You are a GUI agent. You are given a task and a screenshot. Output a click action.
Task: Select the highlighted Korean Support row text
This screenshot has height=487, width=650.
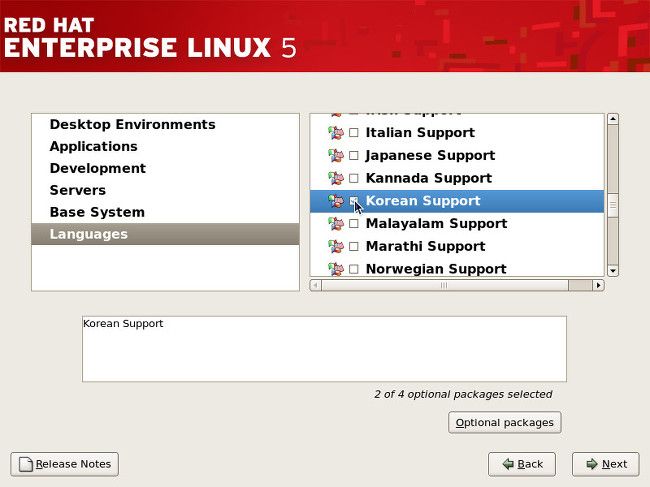[x=423, y=201]
